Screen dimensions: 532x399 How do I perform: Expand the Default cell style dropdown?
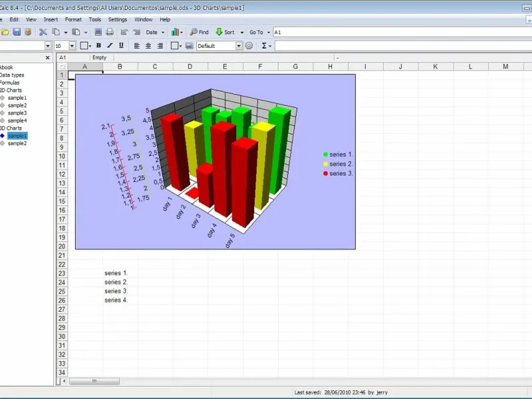pyautogui.click(x=239, y=46)
